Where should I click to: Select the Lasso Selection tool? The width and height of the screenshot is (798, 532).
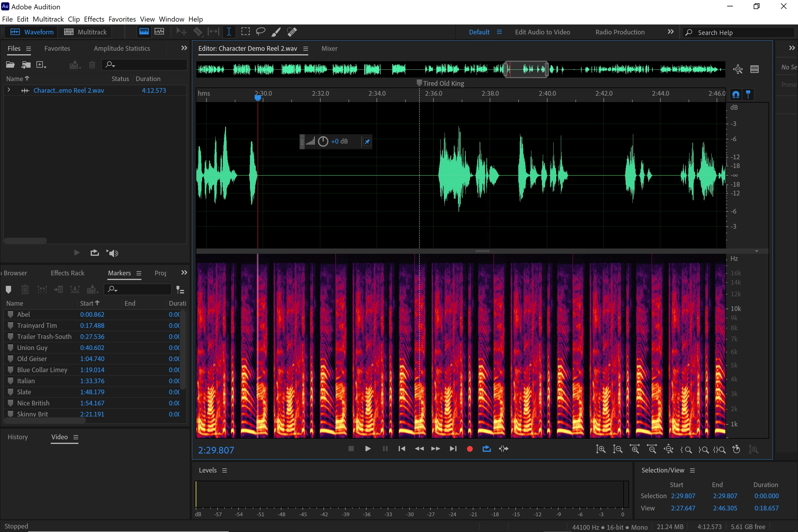pyautogui.click(x=260, y=32)
